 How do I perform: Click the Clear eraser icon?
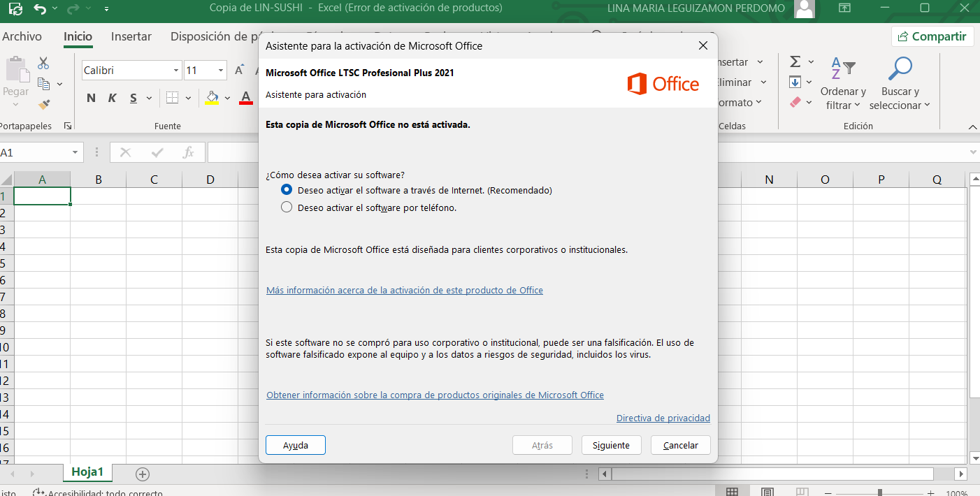[x=795, y=102]
